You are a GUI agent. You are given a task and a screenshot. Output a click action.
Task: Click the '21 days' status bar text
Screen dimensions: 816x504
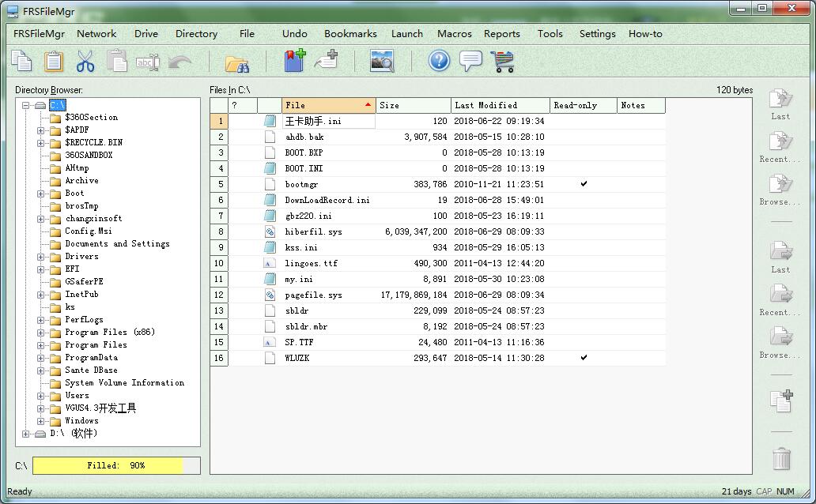pyautogui.click(x=736, y=491)
